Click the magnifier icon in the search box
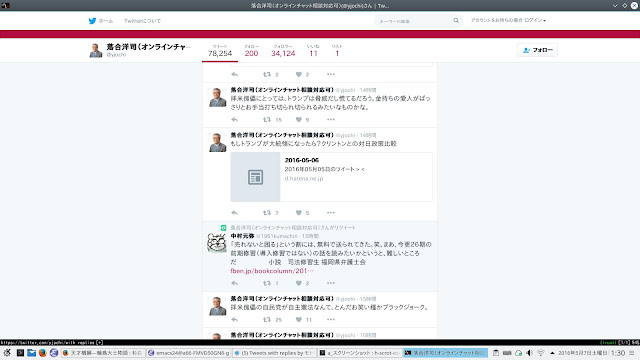640x360 pixels. 456,20
